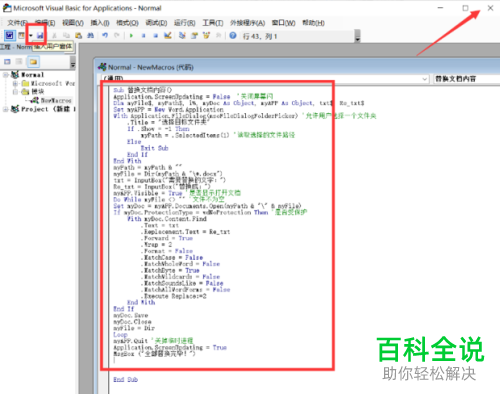Click the Paste clipboard toolbar icon
The width and height of the screenshot is (500, 394).
pos(79,35)
